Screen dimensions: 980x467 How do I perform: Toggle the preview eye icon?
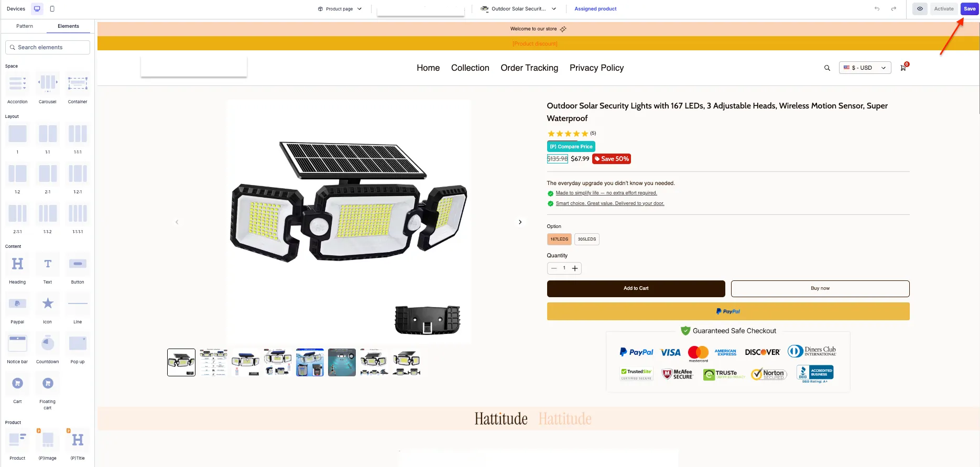pyautogui.click(x=920, y=9)
